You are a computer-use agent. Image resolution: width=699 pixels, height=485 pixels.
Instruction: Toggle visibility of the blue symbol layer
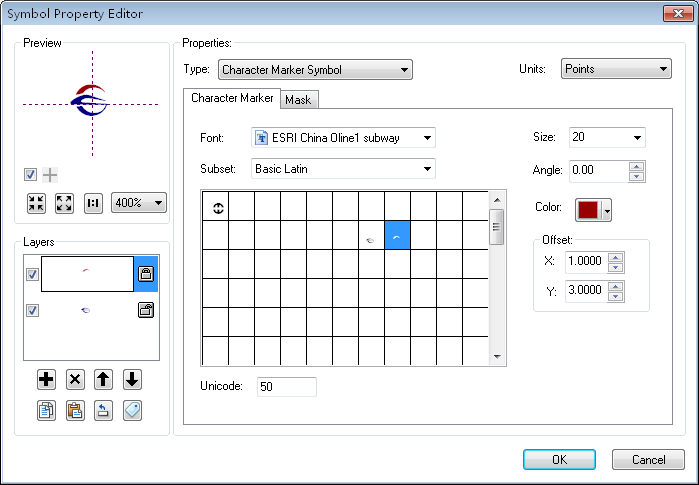pos(32,310)
